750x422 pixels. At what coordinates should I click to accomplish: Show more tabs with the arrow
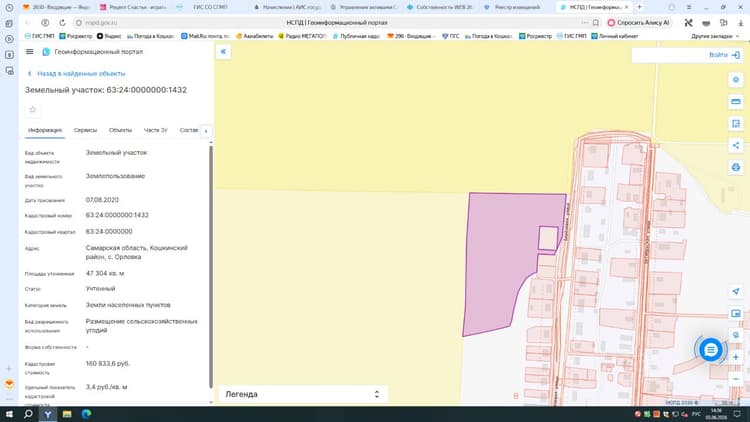[206, 131]
